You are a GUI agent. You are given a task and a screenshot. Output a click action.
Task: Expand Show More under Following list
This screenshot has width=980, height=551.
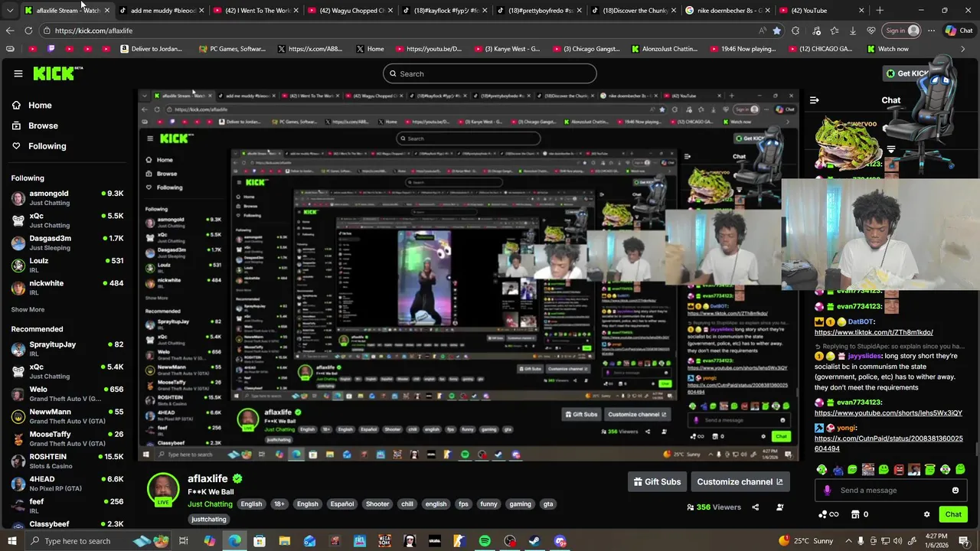click(x=28, y=309)
